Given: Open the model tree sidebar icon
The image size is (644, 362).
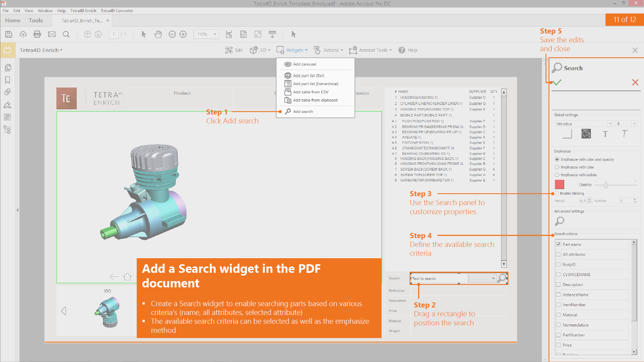Looking at the screenshot, I should tap(8, 130).
